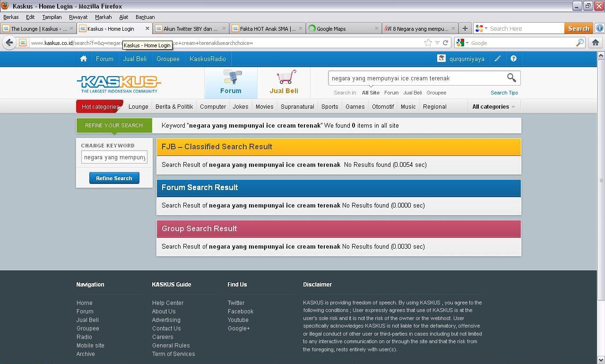Click the qurqurniyaya username link
This screenshot has width=605, height=364.
[467, 59]
